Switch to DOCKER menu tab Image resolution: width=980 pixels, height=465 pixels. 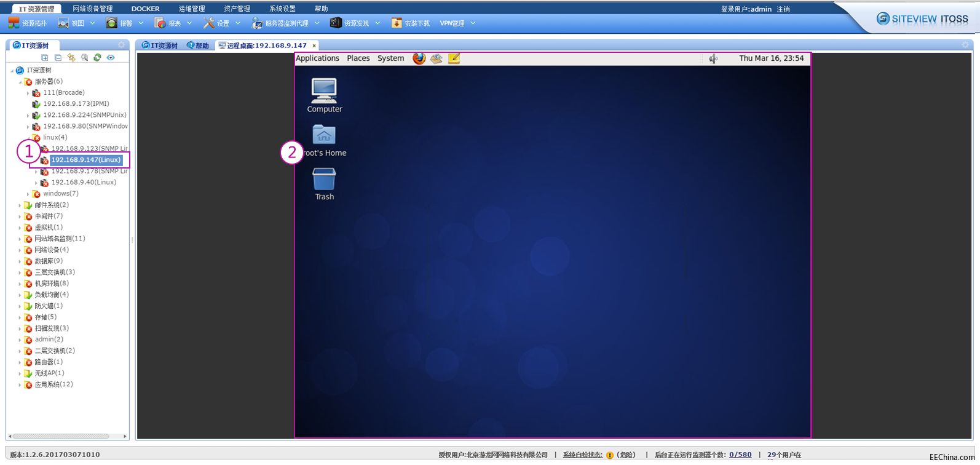(146, 9)
